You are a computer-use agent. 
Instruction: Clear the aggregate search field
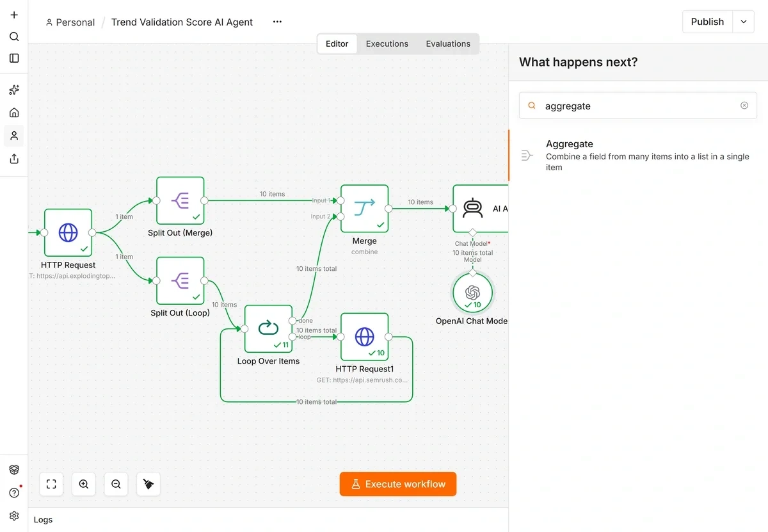click(744, 106)
